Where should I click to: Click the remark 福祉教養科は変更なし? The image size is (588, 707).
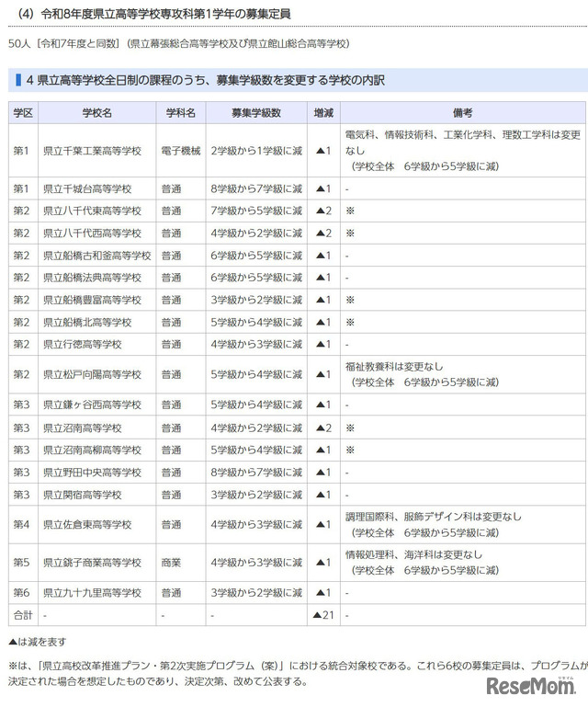(x=394, y=367)
